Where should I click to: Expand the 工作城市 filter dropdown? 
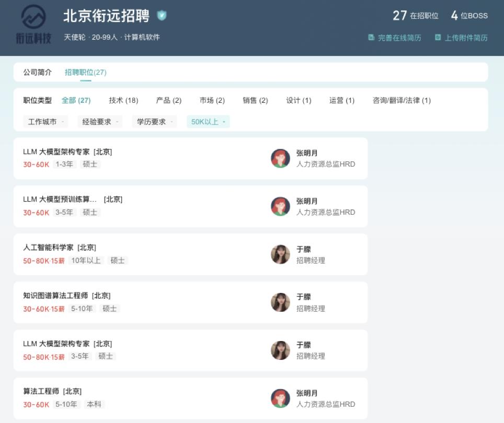coord(45,122)
